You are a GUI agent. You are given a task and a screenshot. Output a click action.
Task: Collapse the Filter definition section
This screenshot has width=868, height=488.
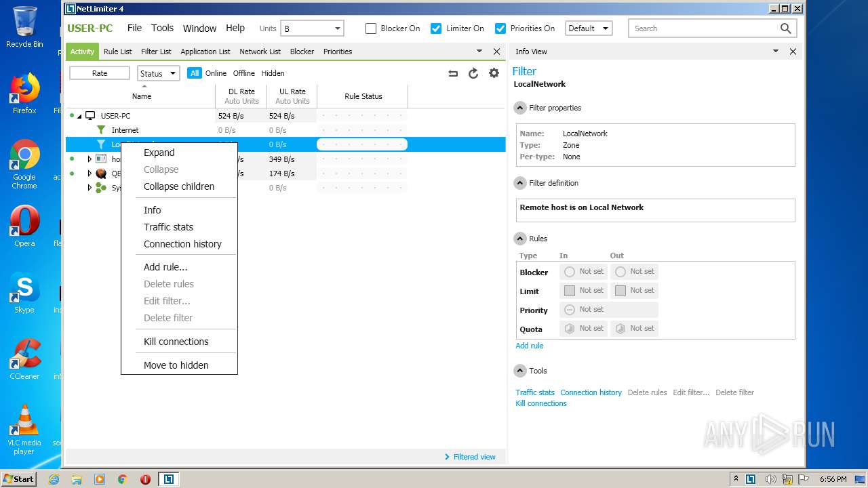click(x=520, y=183)
